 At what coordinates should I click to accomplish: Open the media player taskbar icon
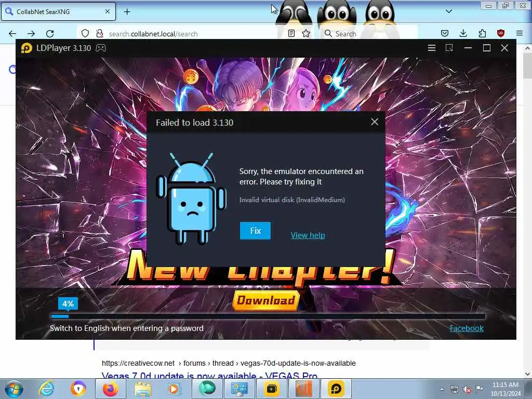(x=174, y=389)
